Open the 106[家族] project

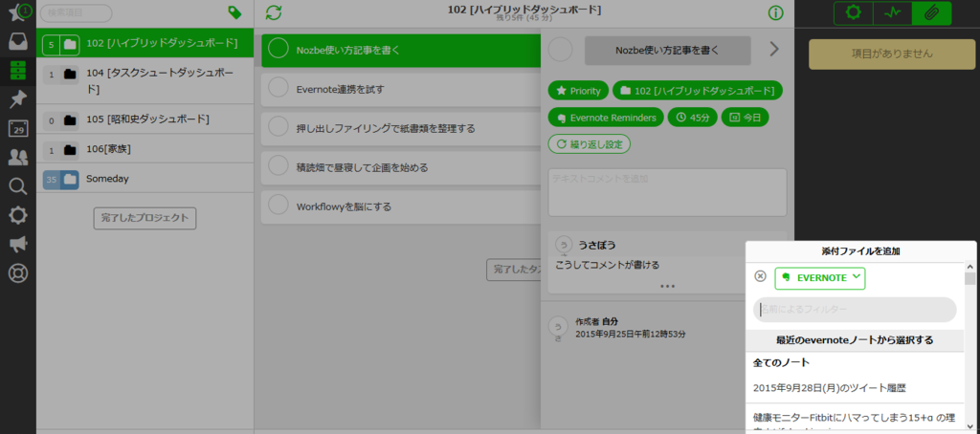point(145,148)
